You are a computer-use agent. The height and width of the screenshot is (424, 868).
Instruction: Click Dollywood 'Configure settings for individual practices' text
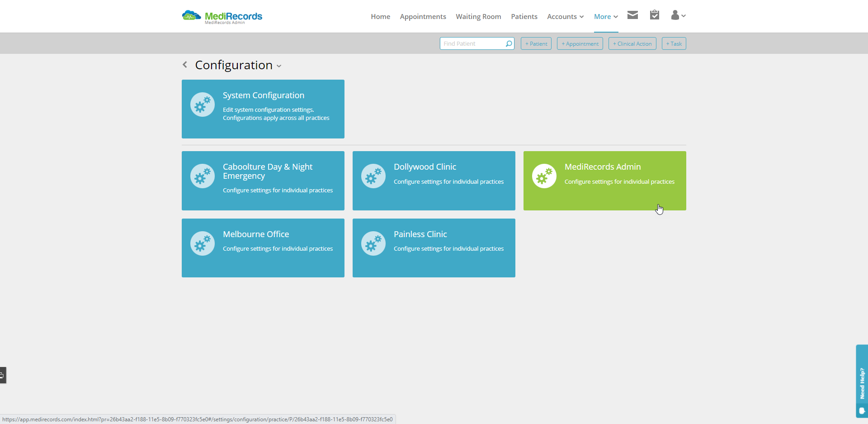click(448, 182)
